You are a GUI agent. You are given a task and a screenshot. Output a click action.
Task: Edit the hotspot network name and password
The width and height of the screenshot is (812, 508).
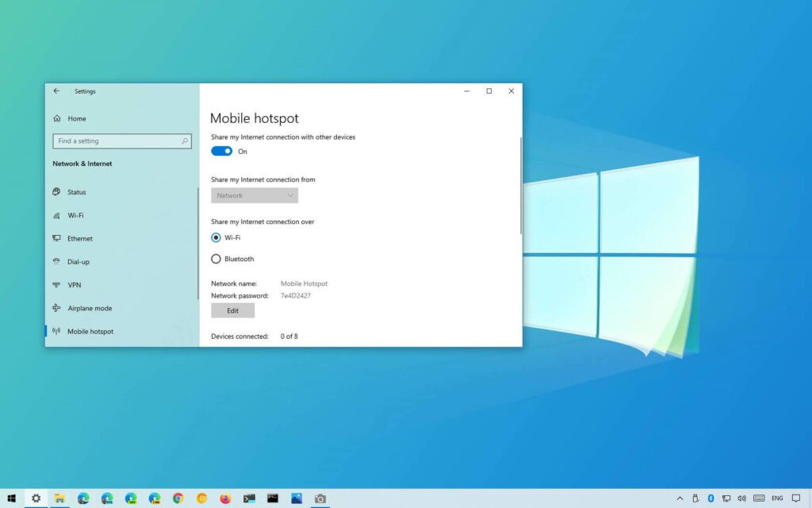[x=232, y=310]
